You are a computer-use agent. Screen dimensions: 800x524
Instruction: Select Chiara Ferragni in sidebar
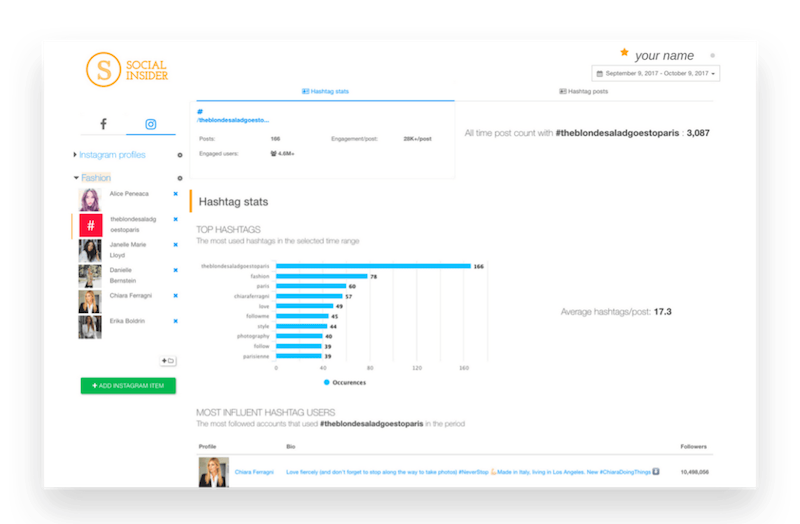[x=131, y=296]
